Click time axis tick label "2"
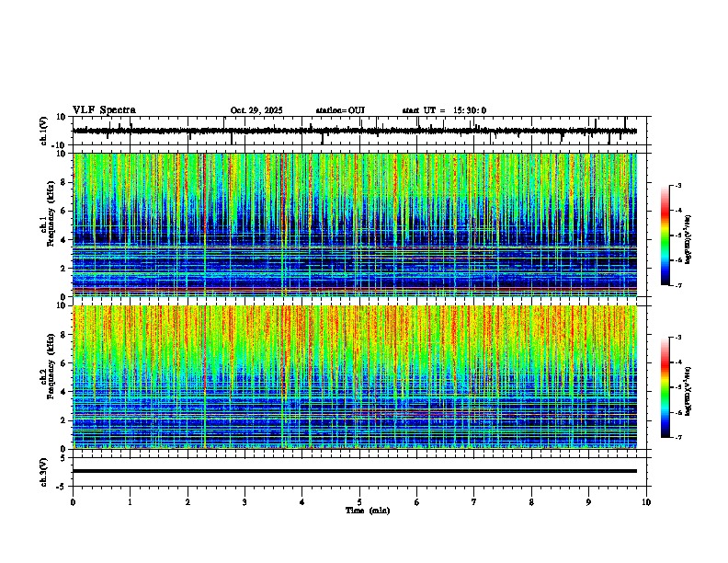Screen dimensions: 728x563 pyautogui.click(x=188, y=502)
